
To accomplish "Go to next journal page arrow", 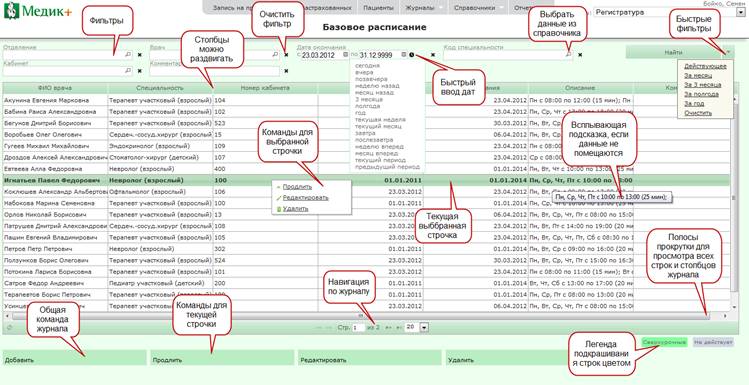I will 388,328.
